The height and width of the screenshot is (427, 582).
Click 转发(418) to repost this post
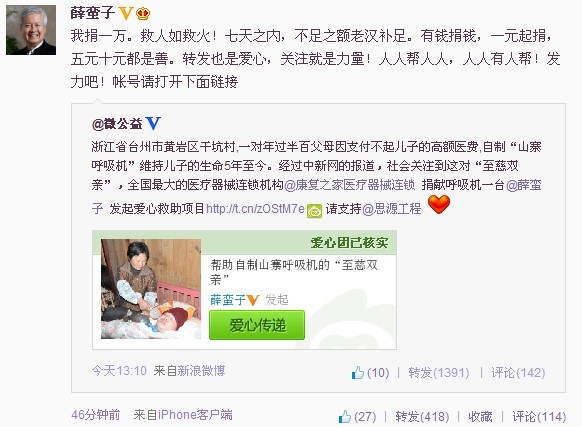coord(422,417)
